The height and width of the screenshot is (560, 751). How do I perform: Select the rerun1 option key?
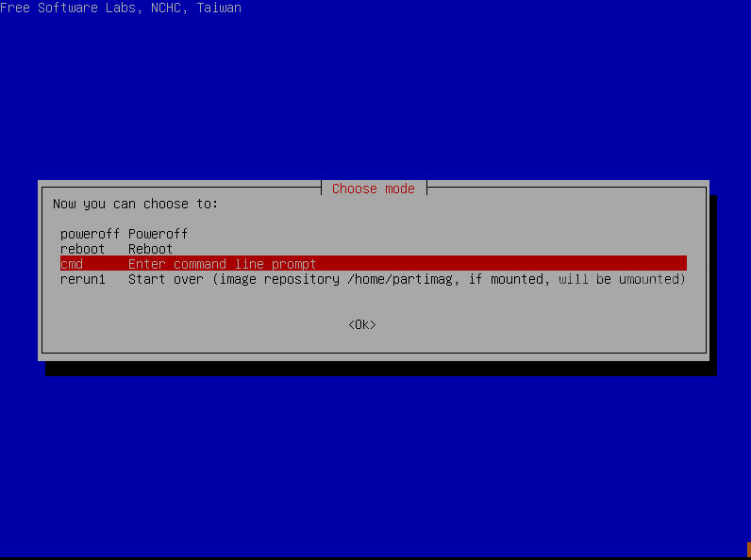pyautogui.click(x=82, y=279)
